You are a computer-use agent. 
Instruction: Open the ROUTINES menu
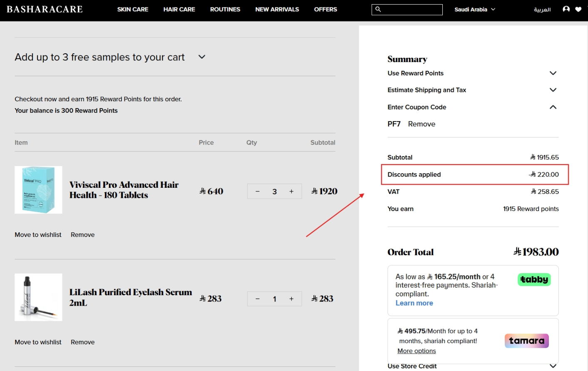pos(225,9)
